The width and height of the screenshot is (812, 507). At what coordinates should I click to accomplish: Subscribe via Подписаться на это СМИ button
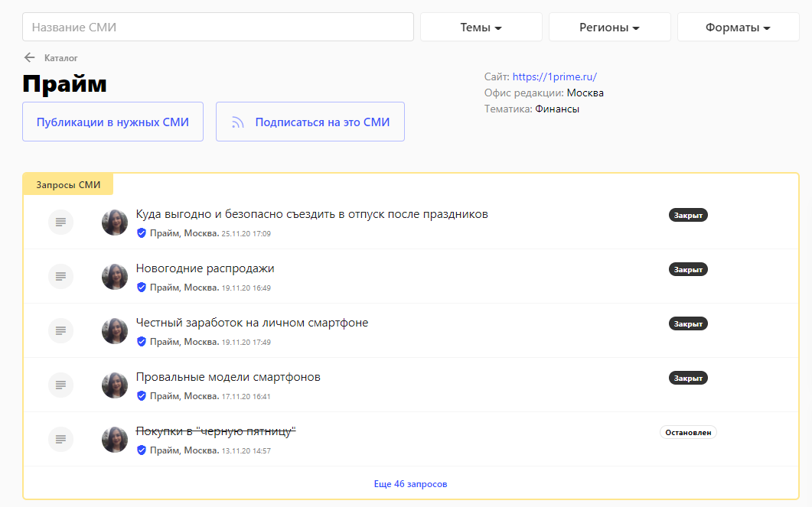(x=310, y=122)
